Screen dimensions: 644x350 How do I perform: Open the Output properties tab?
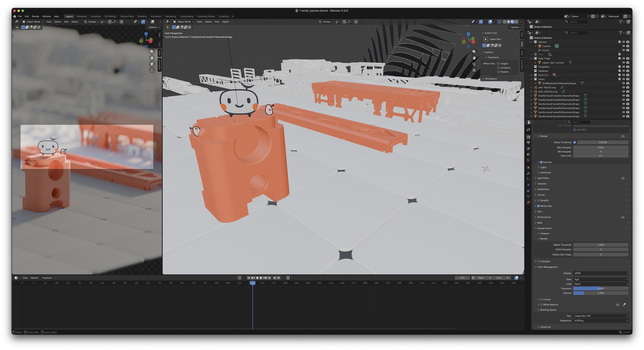(x=528, y=143)
